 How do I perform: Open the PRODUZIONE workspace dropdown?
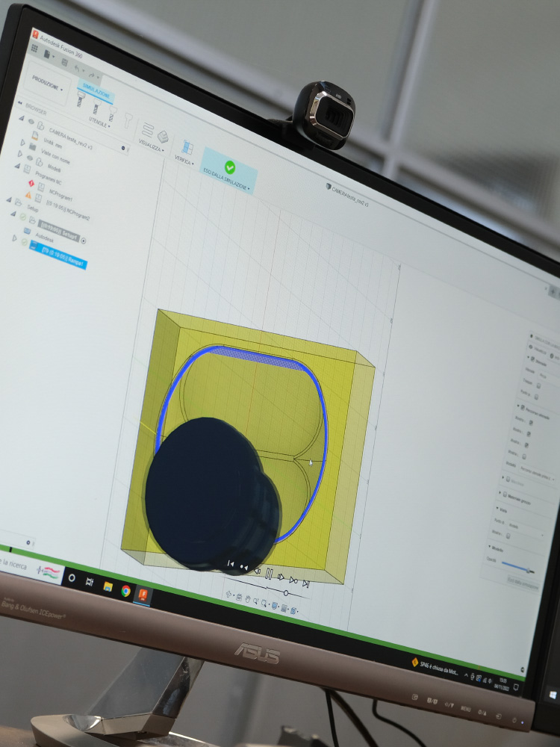(47, 84)
